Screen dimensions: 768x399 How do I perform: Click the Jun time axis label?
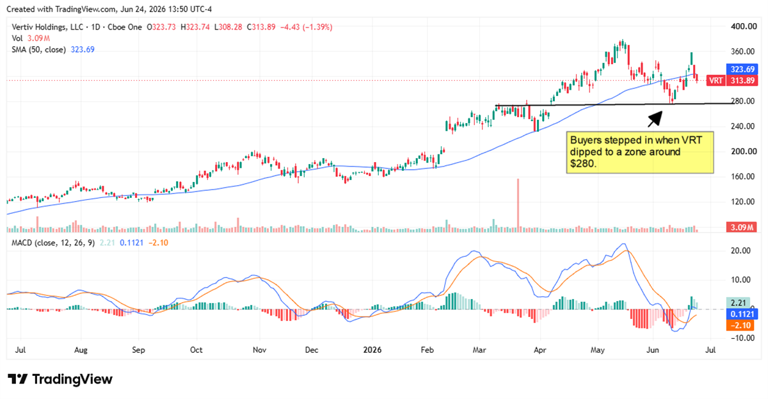[x=652, y=350]
